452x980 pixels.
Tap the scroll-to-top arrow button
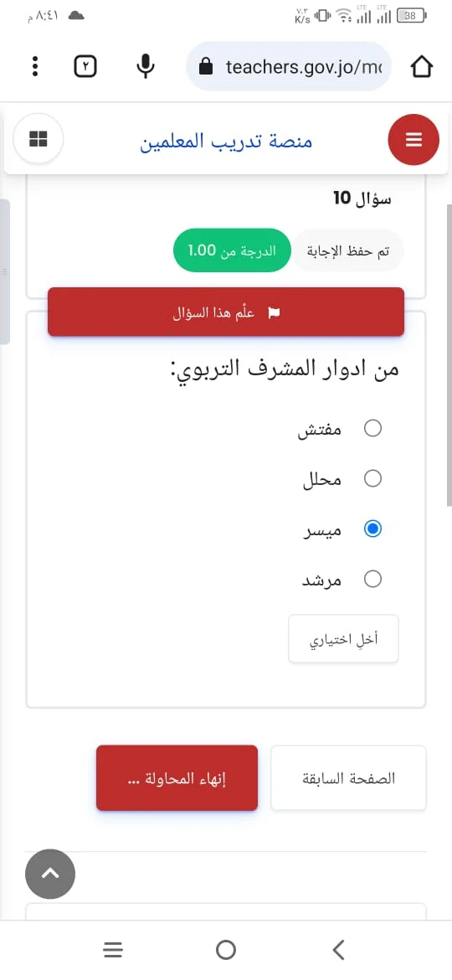point(50,874)
